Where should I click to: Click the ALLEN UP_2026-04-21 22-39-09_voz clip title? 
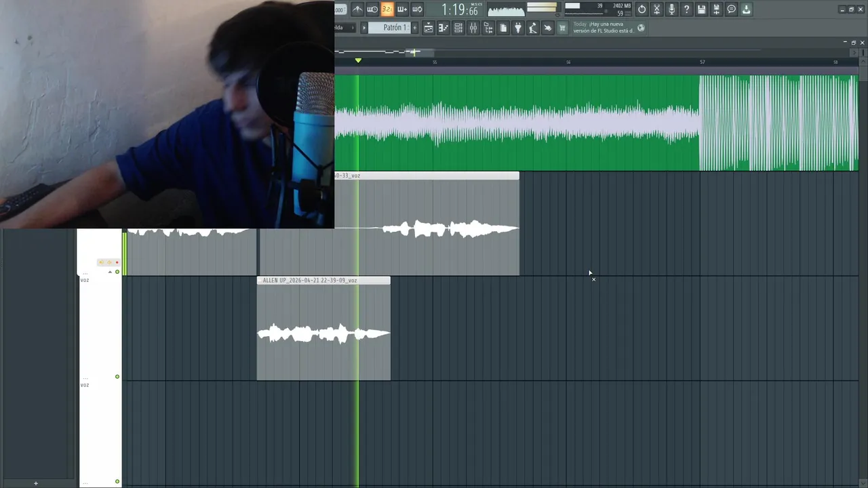coord(310,281)
